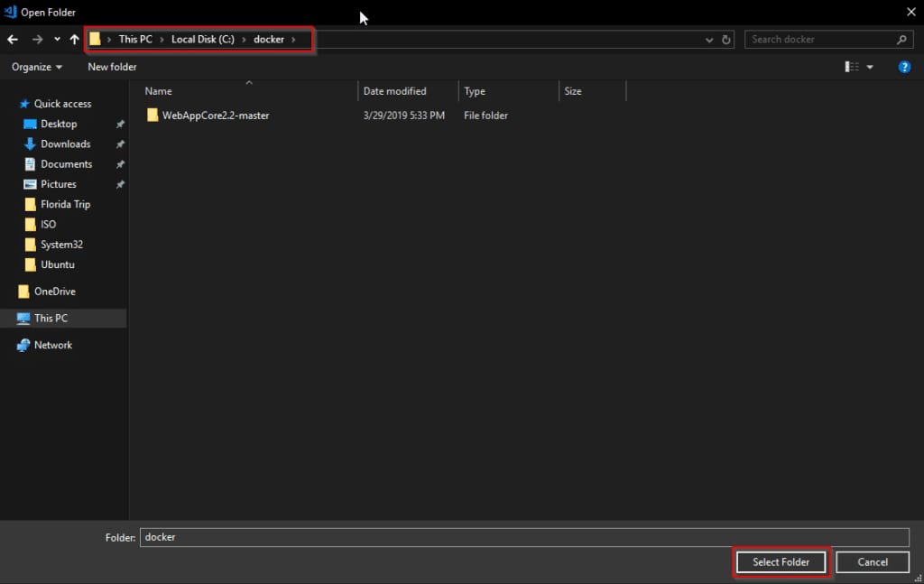Select the WebAppCore2.2-master folder
Screen dimensions: 924x584
(216, 116)
